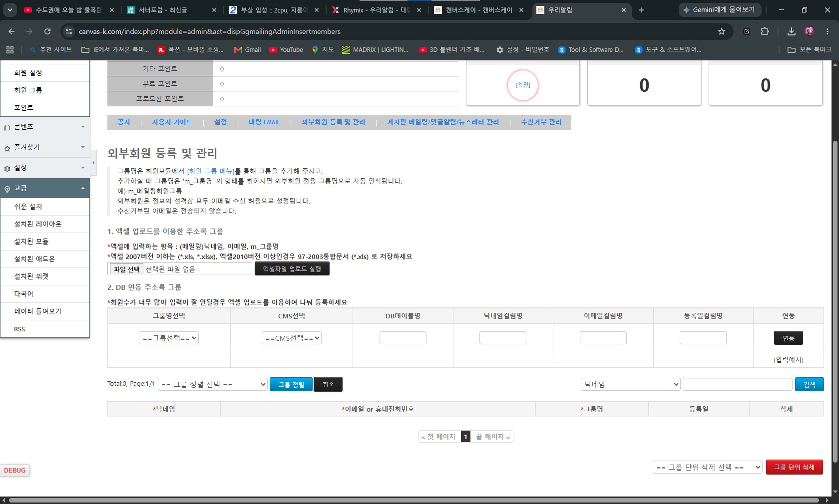The height and width of the screenshot is (504, 839).
Task: Open the 대량 EMAIL module tab
Action: click(265, 122)
